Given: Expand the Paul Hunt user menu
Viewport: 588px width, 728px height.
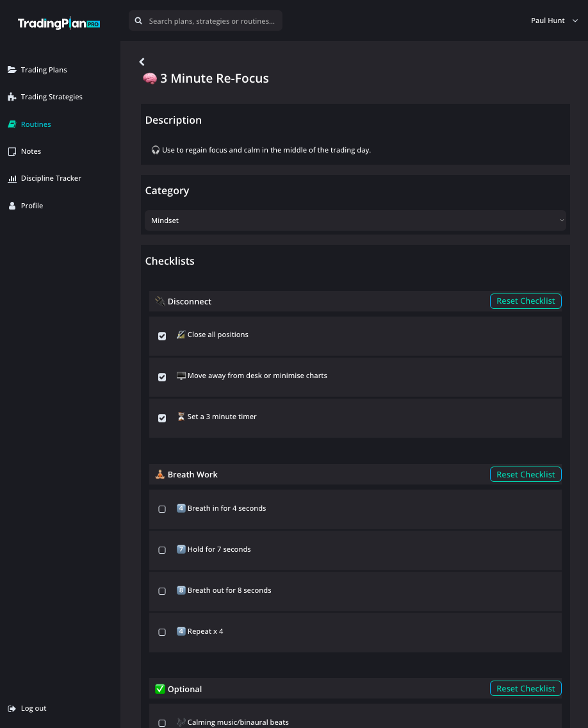Looking at the screenshot, I should (553, 21).
